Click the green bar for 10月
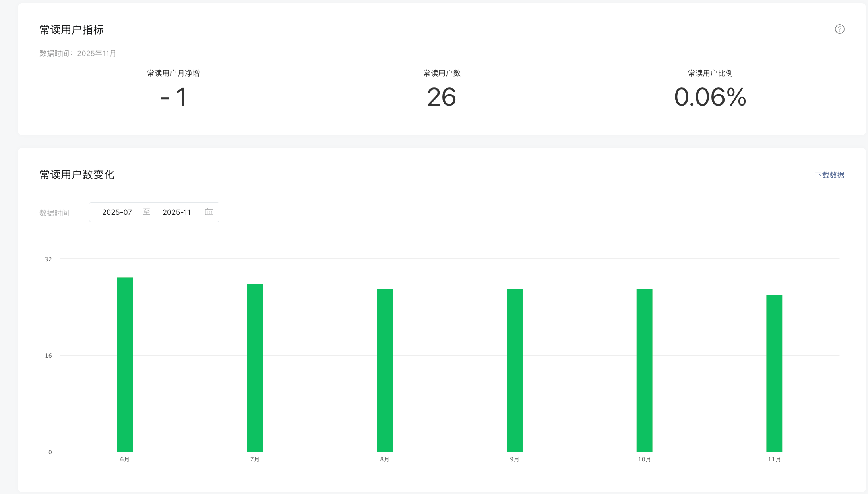The image size is (868, 494). (644, 370)
